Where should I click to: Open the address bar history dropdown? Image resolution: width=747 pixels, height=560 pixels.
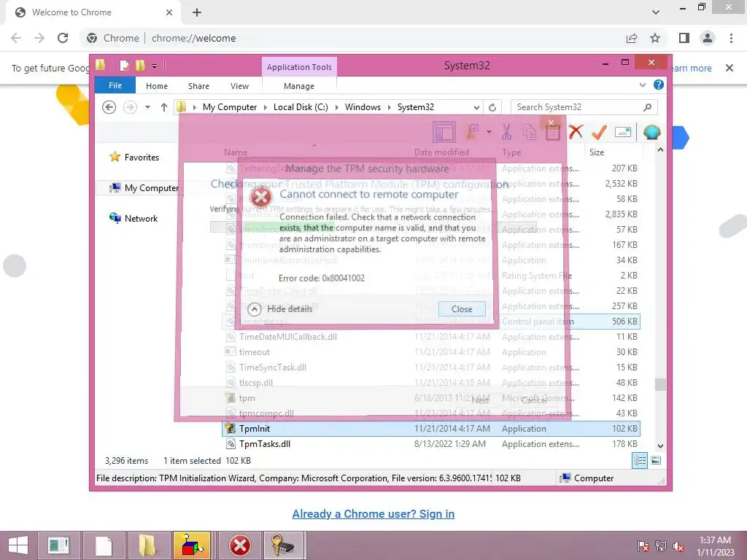tap(476, 108)
